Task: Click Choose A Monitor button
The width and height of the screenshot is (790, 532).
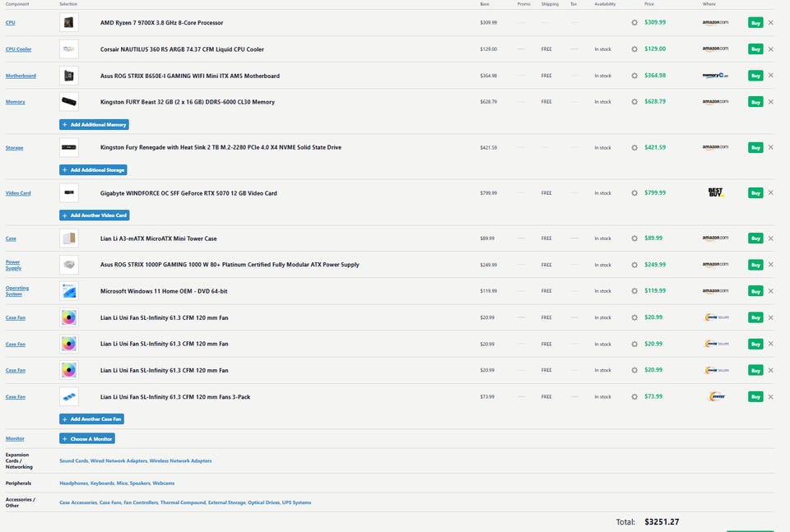Action: [x=87, y=439]
